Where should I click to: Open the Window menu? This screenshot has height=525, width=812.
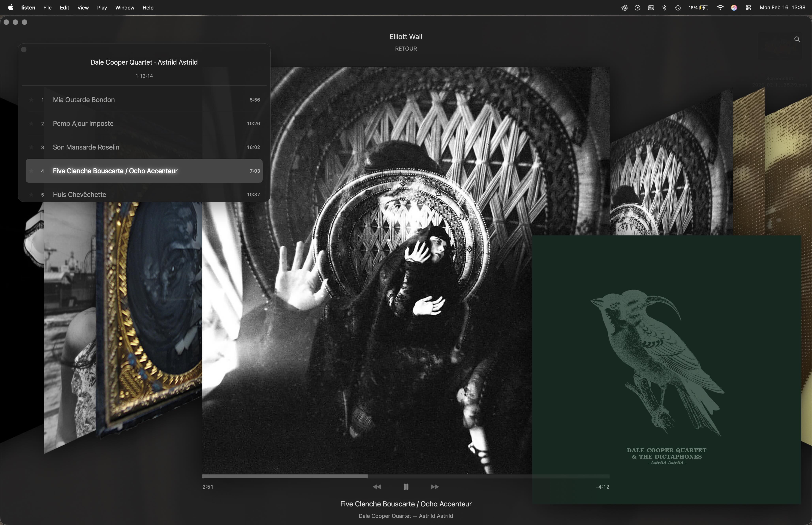124,8
